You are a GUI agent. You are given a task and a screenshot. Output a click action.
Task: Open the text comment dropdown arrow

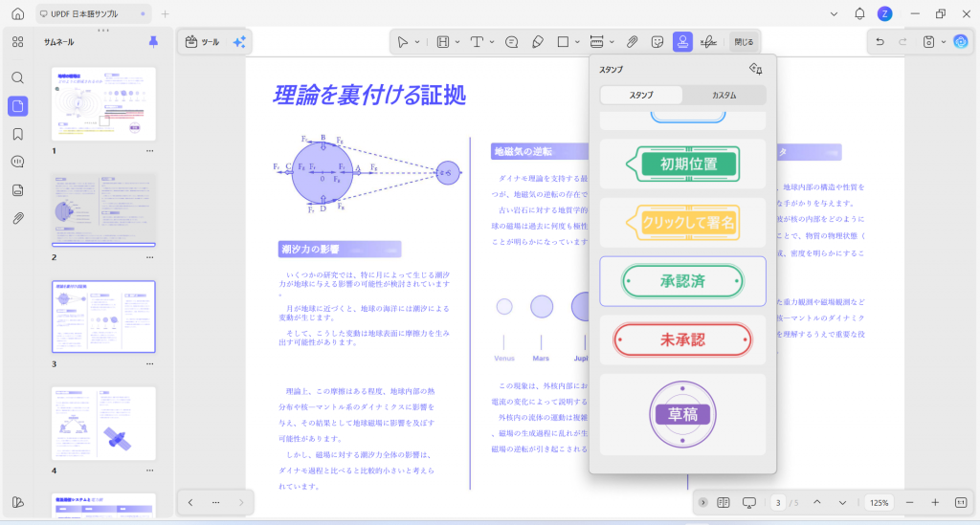(x=492, y=42)
